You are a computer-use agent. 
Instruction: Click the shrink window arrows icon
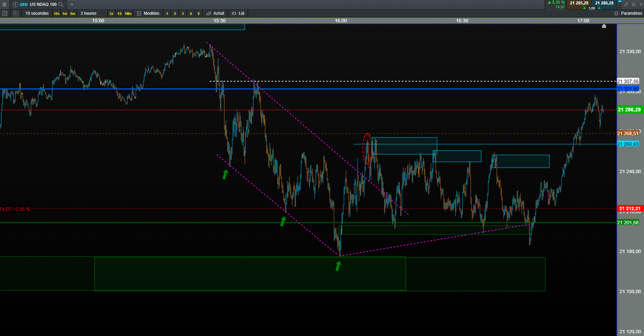[x=626, y=4]
